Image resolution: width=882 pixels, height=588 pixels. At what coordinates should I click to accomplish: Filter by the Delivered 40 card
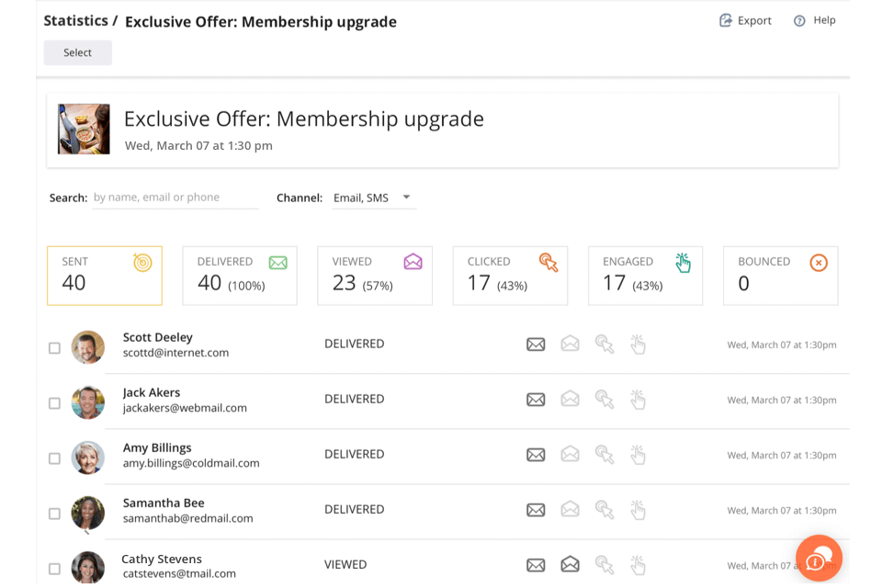240,276
